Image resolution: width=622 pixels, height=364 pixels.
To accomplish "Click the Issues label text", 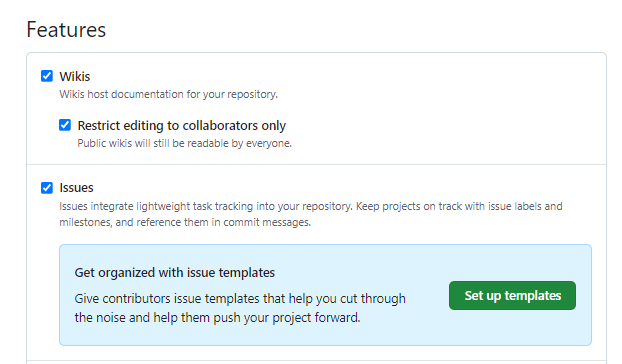I will pyautogui.click(x=76, y=188).
